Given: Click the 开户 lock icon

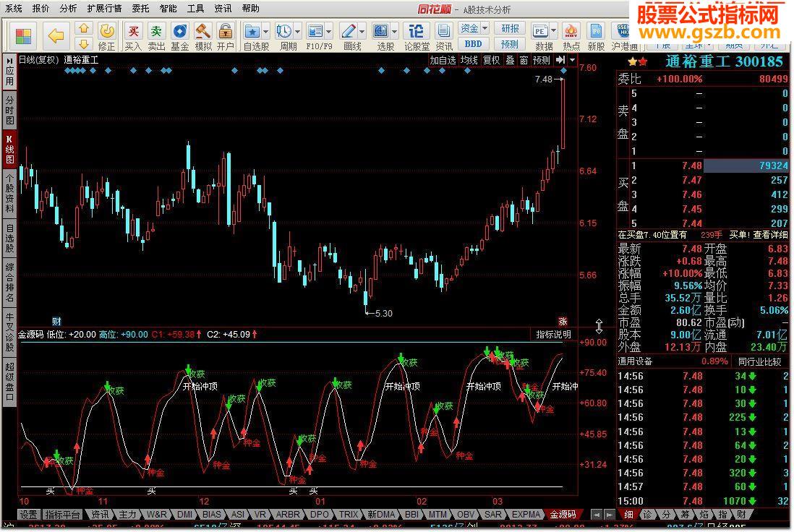Looking at the screenshot, I should [225, 31].
